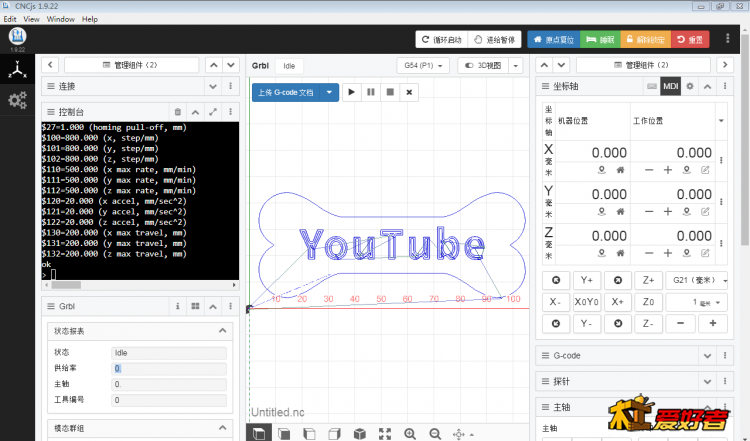Open the Edit menu
750x441 pixels.
(x=10, y=19)
